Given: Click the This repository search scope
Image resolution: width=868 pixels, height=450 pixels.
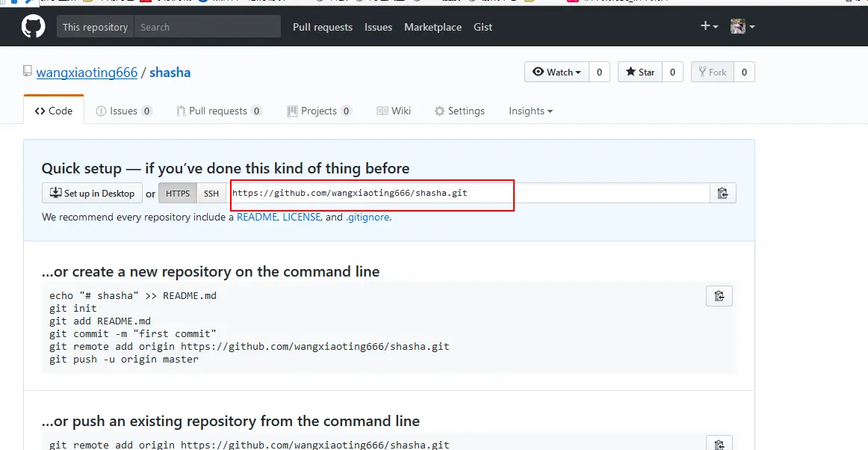Looking at the screenshot, I should [95, 27].
